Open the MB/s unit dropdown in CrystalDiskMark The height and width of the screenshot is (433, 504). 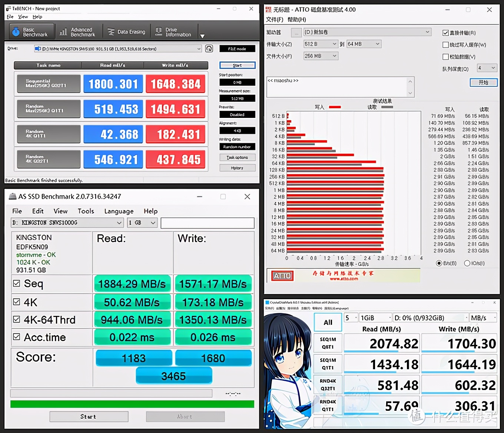tap(483, 318)
